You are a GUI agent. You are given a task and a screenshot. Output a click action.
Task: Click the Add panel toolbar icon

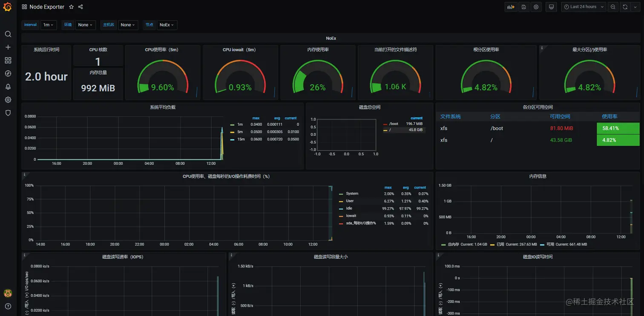pos(510,7)
